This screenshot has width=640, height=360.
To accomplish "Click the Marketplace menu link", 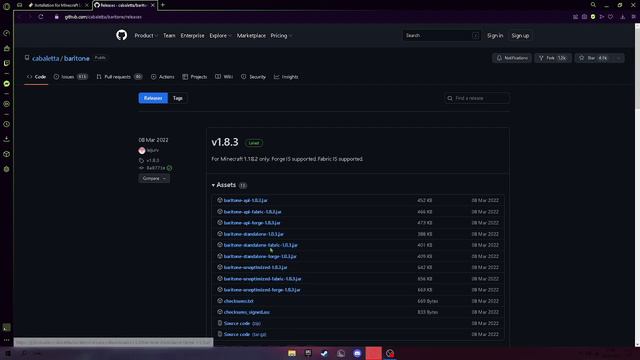I will [251, 36].
